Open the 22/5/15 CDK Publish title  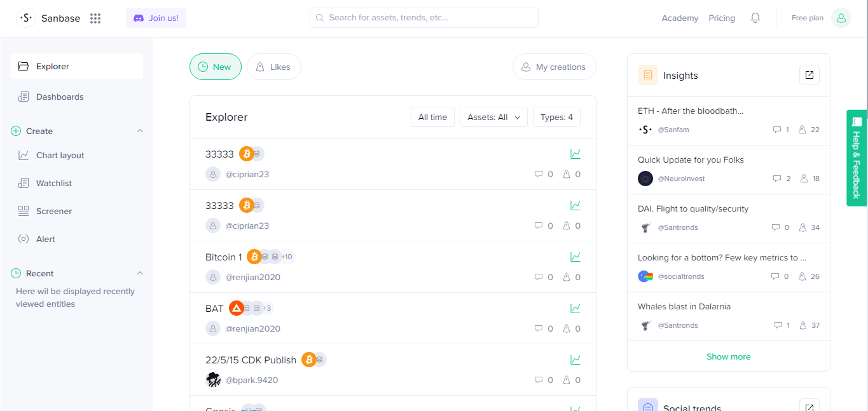(251, 360)
